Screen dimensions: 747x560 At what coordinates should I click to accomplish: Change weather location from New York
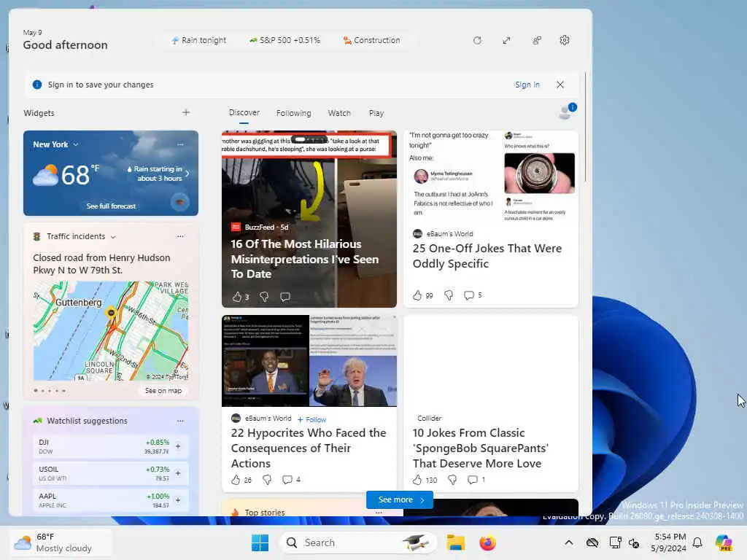pos(55,144)
